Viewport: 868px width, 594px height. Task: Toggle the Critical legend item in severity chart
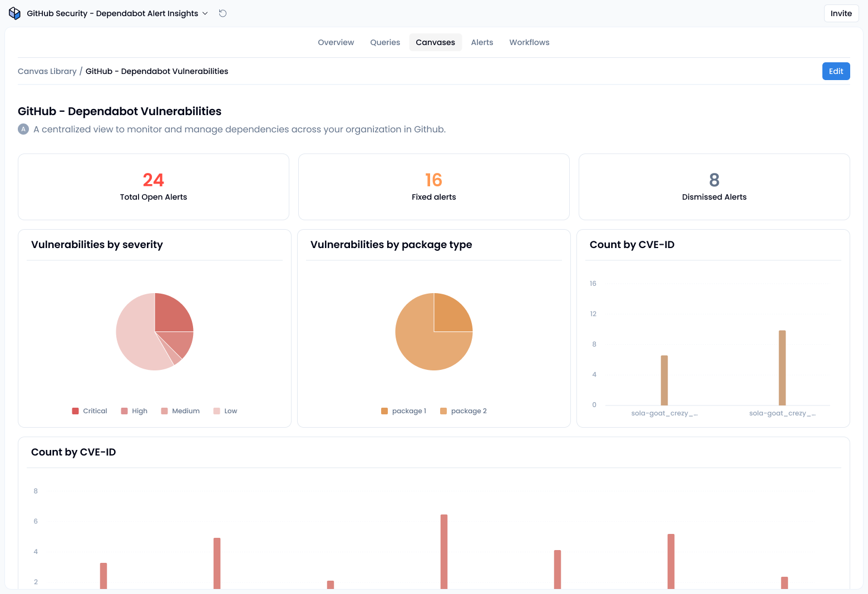90,411
